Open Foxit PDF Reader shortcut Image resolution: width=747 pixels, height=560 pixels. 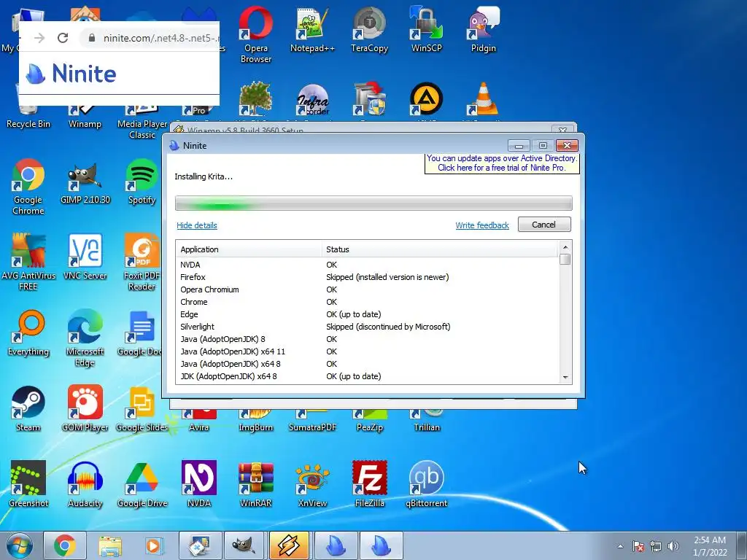(x=142, y=262)
